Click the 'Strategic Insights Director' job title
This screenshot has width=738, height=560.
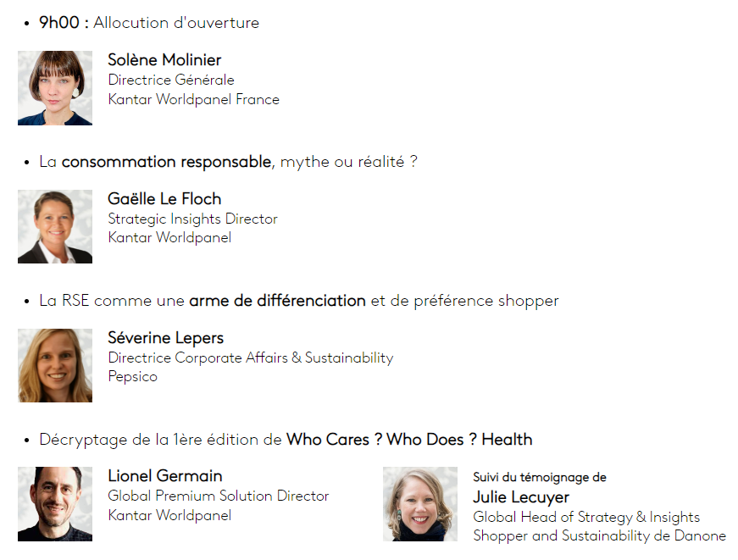pos(192,219)
